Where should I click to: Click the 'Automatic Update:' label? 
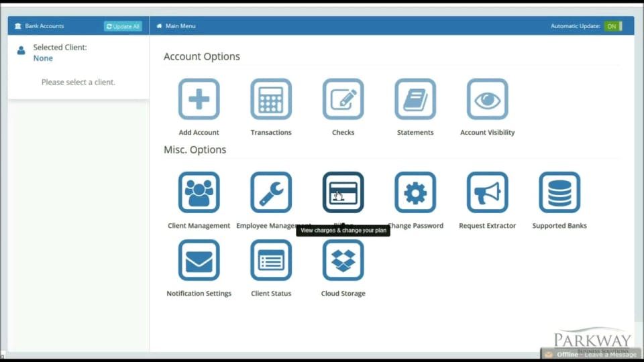tap(576, 26)
